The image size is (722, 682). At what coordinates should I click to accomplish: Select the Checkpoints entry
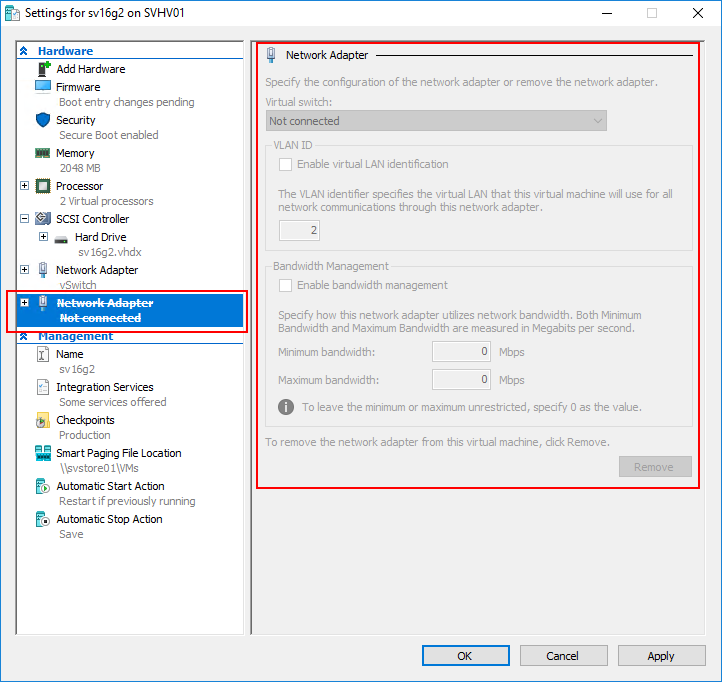(x=85, y=420)
